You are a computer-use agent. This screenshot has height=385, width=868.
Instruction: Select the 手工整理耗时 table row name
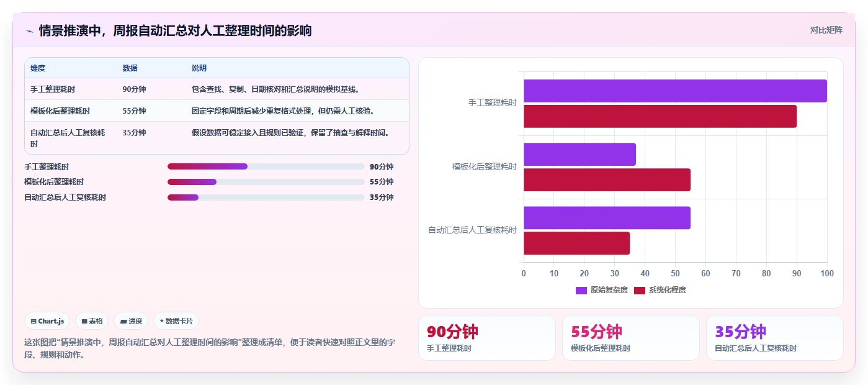click(53, 89)
